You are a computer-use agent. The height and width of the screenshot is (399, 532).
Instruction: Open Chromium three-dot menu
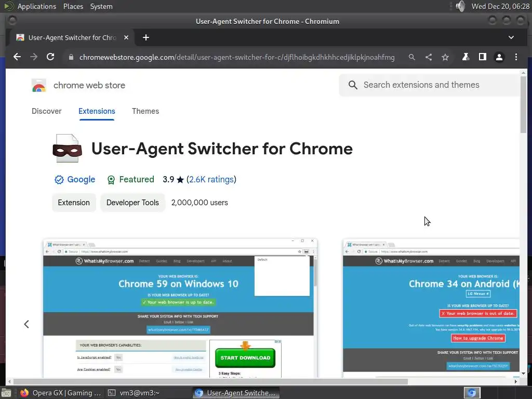point(516,57)
